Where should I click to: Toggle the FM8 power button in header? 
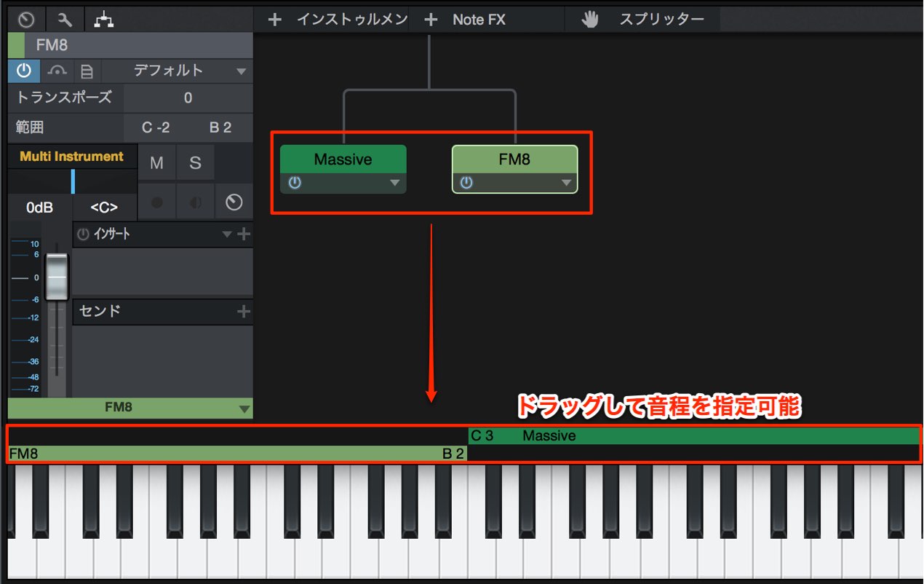click(24, 71)
